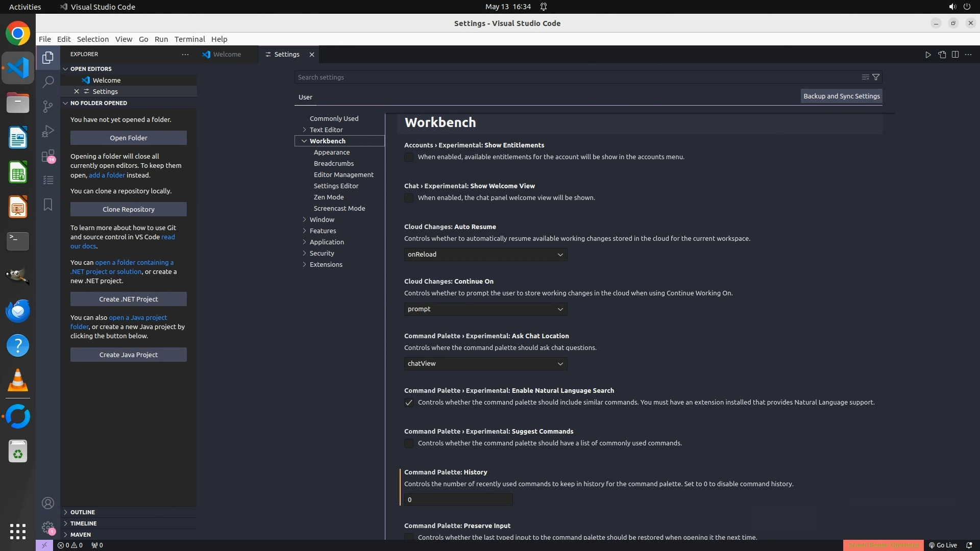980x551 pixels.
Task: Click the Clone Repository button
Action: [x=128, y=209]
